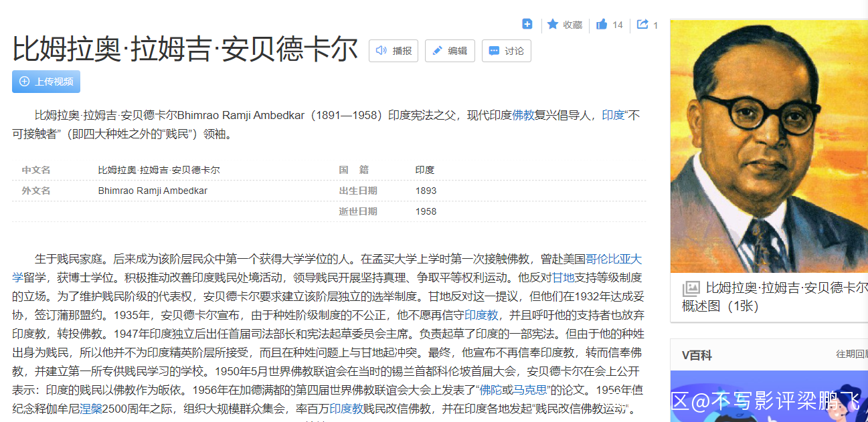Image resolution: width=868 pixels, height=422 pixels.
Task: Upload a video with 上传视频 button
Action: pyautogui.click(x=46, y=82)
